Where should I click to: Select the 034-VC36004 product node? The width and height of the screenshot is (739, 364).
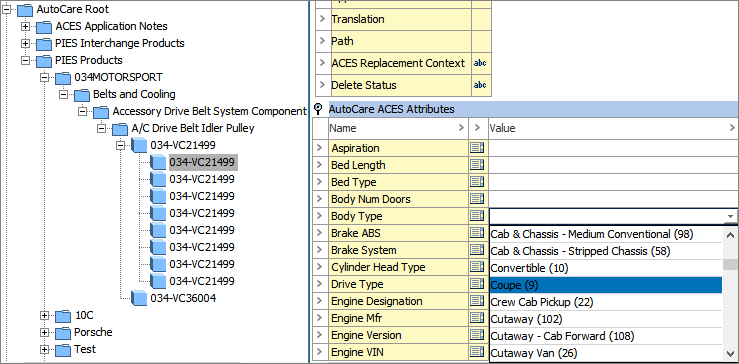click(183, 298)
